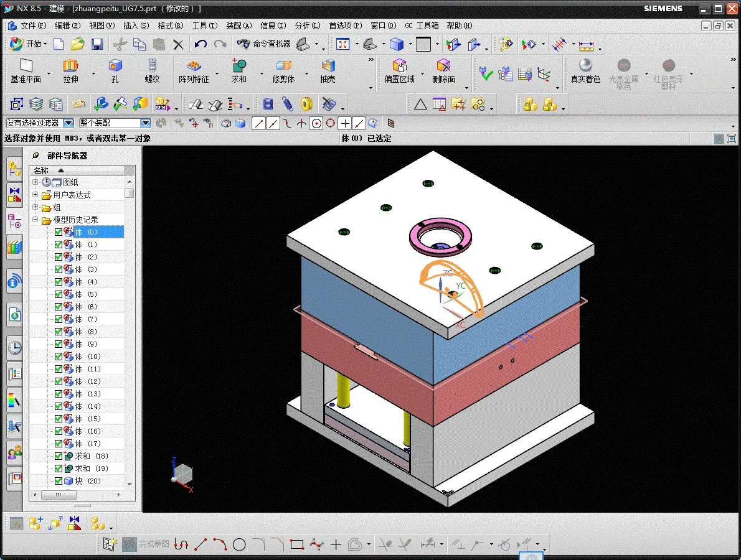The image size is (741, 560).
Task: Select the Shell (抽壳) tool
Action: click(x=328, y=71)
